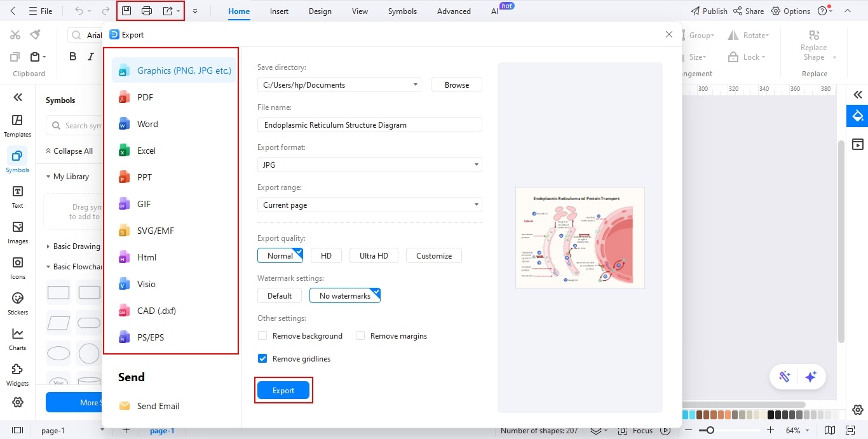Open the Export format dropdown showing JPG
Image resolution: width=868 pixels, height=439 pixels.
[x=369, y=165]
